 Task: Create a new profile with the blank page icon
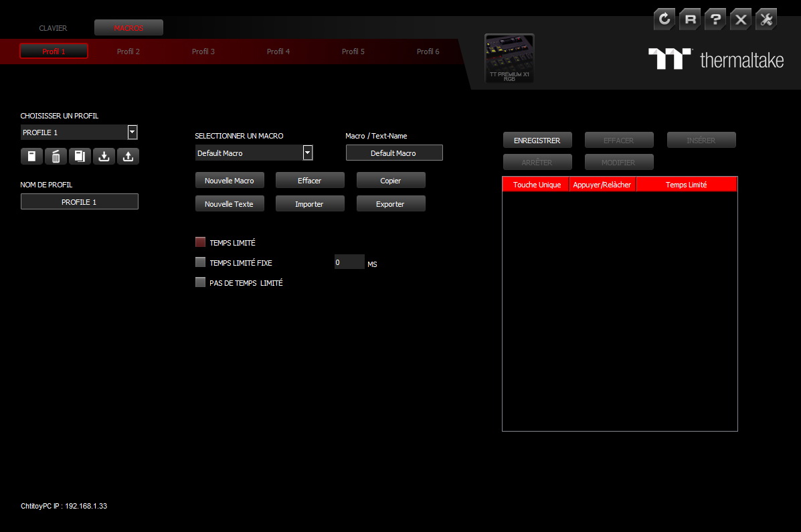(x=31, y=156)
